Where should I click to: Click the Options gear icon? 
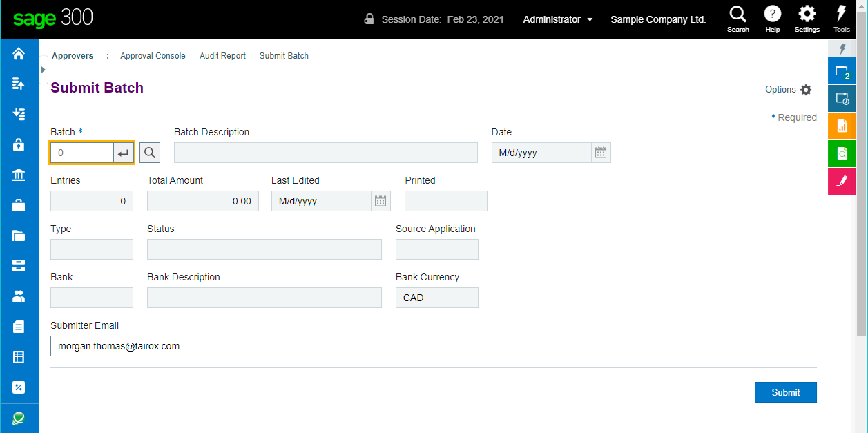(806, 90)
